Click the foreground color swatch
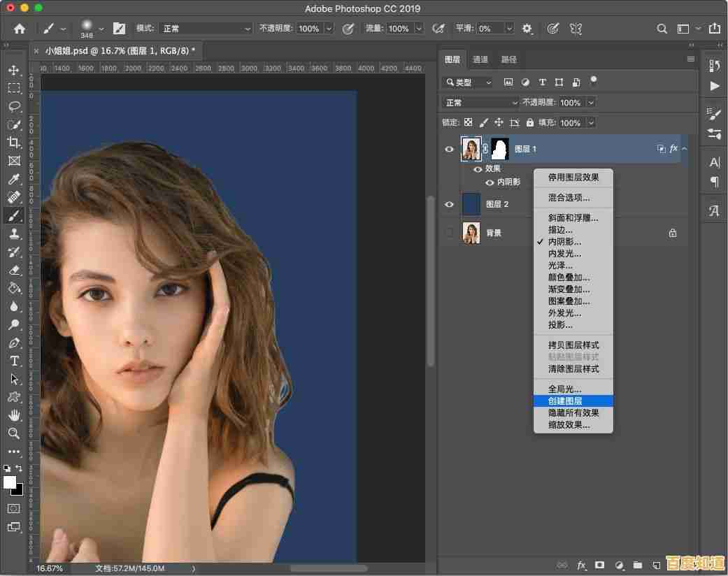 pos(10,483)
